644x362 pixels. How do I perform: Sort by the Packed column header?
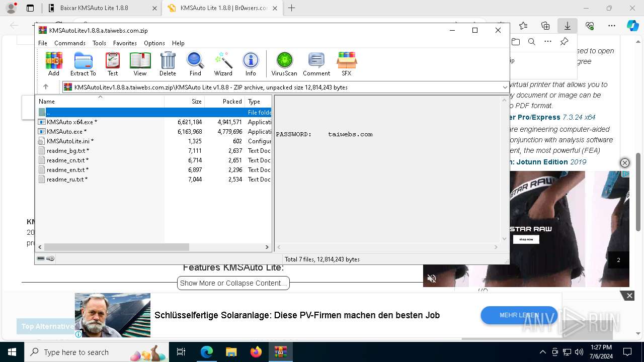(224, 102)
